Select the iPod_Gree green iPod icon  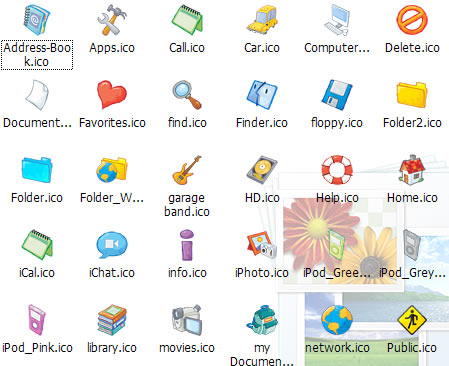click(336, 245)
